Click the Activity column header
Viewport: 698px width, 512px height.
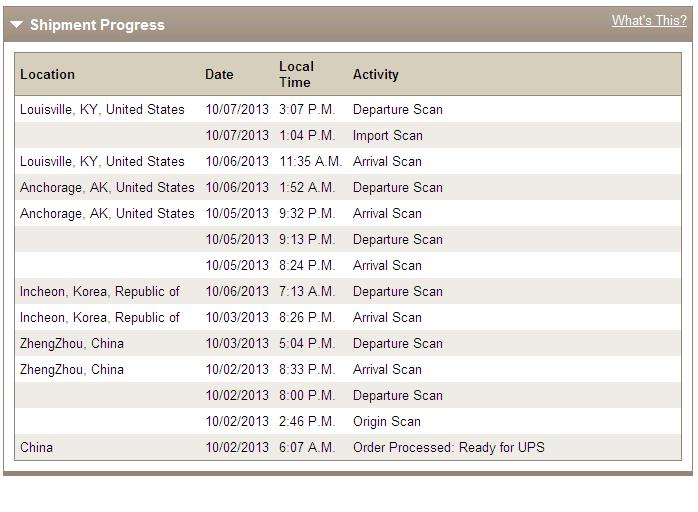pyautogui.click(x=375, y=74)
